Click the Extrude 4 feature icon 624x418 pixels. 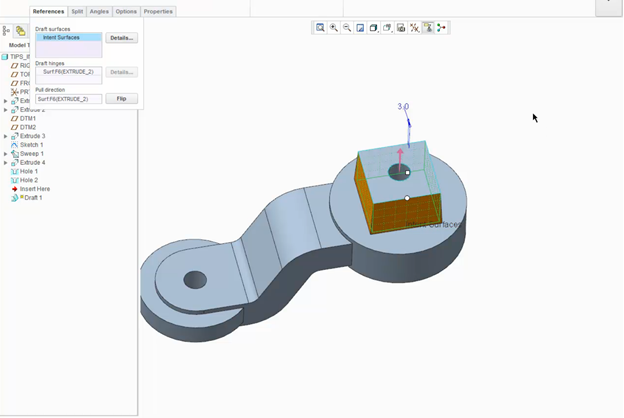point(15,162)
